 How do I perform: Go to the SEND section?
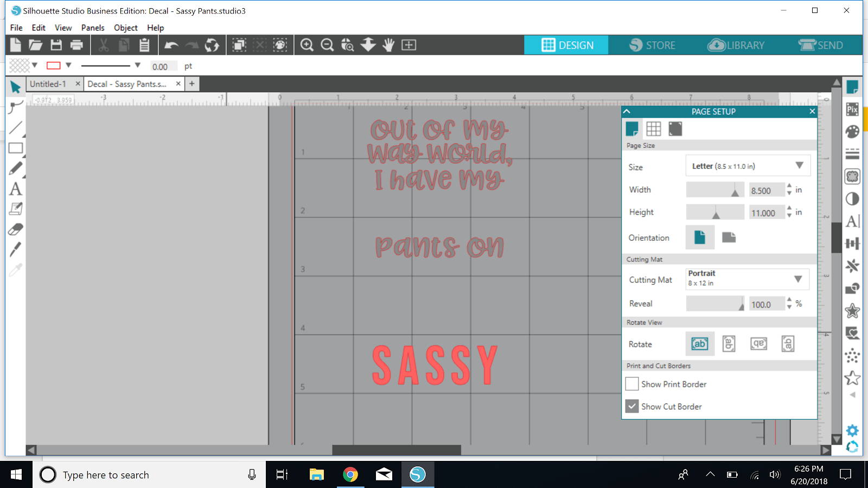(x=820, y=45)
